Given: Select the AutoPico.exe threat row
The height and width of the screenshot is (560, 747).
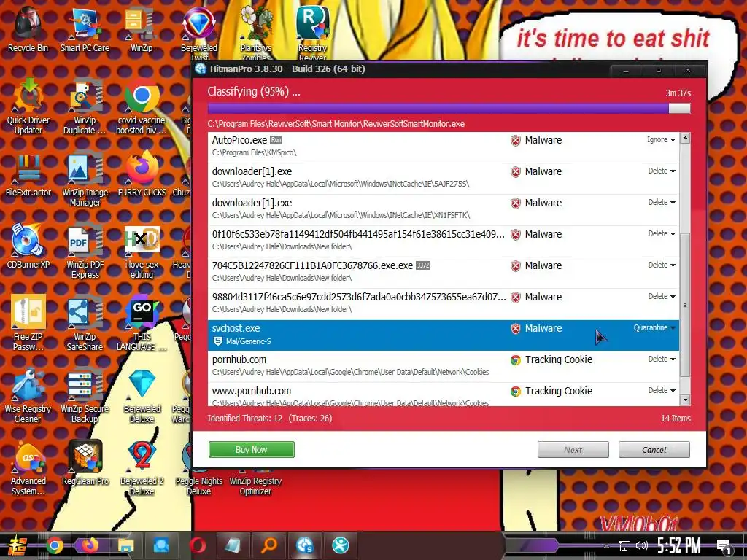Looking at the screenshot, I should click(444, 146).
